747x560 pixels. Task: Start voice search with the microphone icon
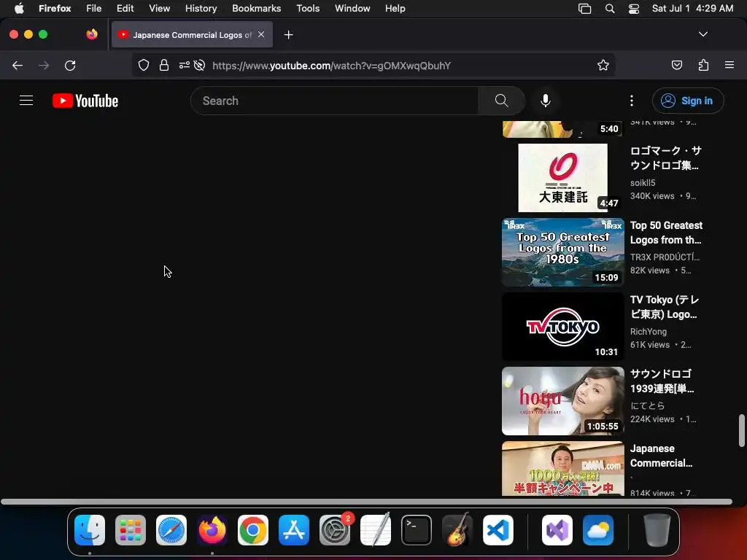546,101
